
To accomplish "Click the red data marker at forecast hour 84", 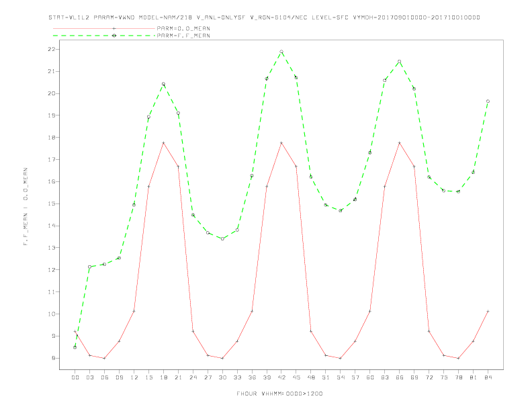I will (488, 311).
